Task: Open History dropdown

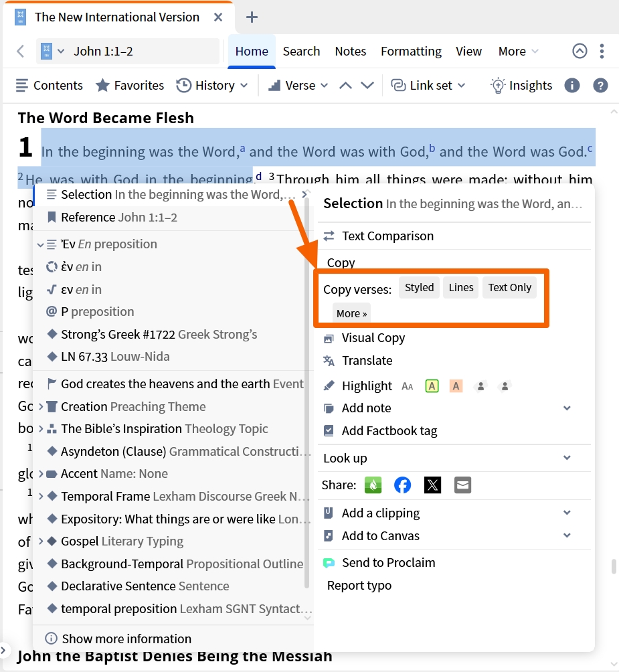Action: click(212, 85)
